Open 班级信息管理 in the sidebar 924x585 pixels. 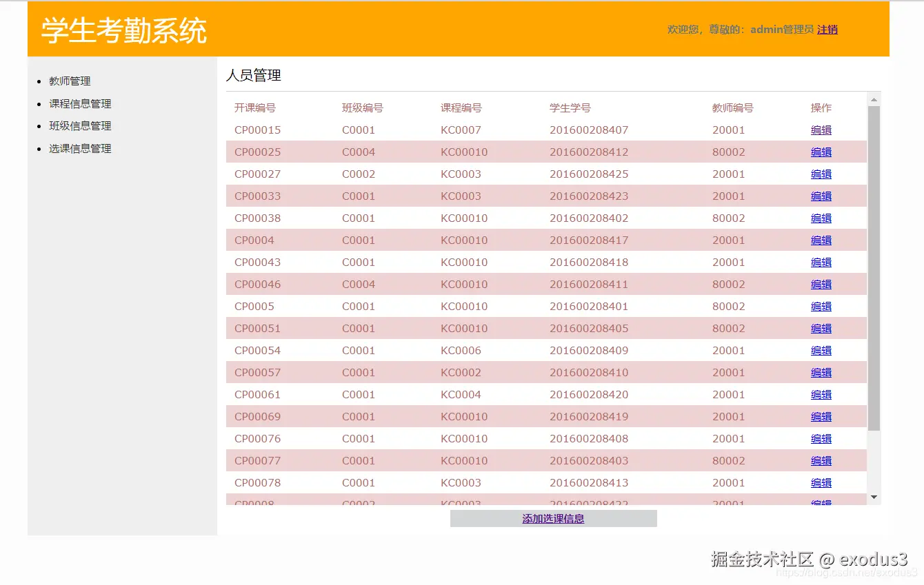(80, 126)
